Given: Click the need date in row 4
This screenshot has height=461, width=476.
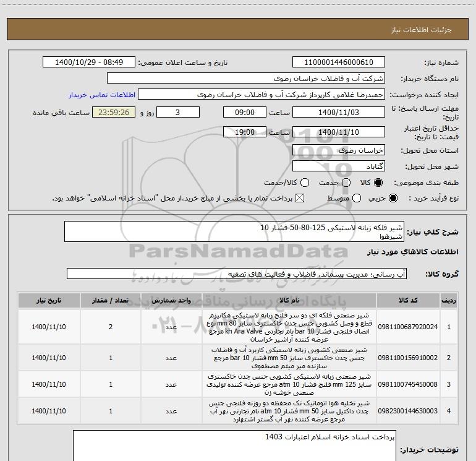Looking at the screenshot, I should click(x=49, y=411).
